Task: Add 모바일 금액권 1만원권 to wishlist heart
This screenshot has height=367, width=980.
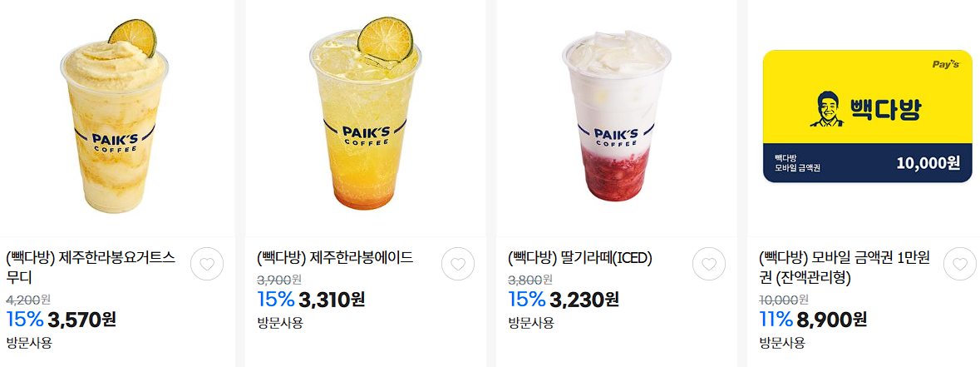Action: click(x=959, y=264)
